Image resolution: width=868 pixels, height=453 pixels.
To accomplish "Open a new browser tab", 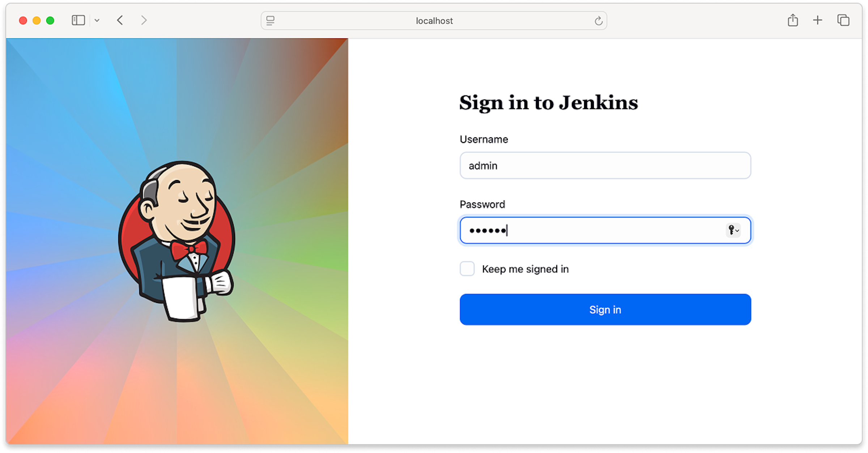I will (x=817, y=20).
